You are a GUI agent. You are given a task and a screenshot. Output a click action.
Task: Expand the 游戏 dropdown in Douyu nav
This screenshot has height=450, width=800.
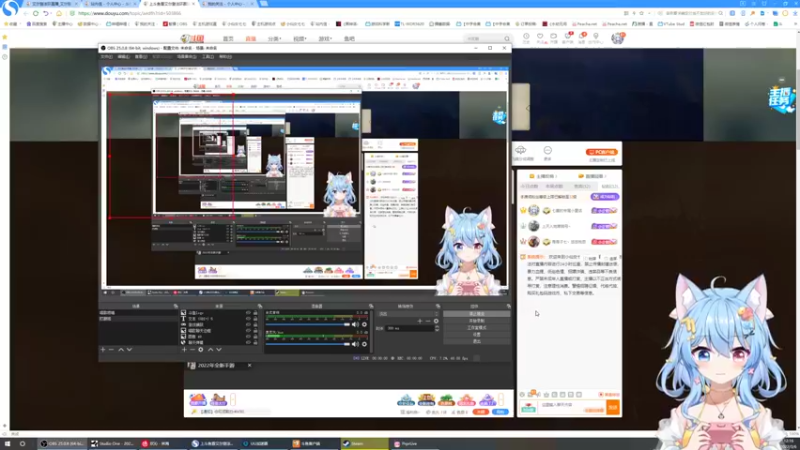[x=325, y=39]
